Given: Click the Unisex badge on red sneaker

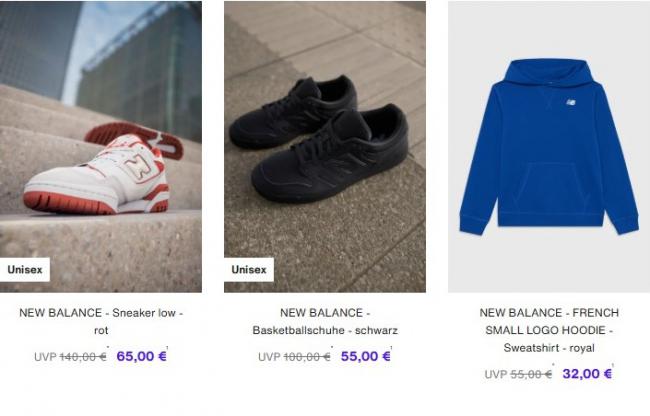Looking at the screenshot, I should [x=25, y=270].
